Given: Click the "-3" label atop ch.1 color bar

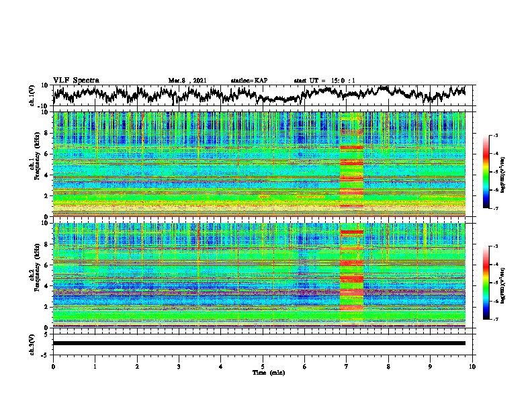Looking at the screenshot, I should [x=496, y=135].
